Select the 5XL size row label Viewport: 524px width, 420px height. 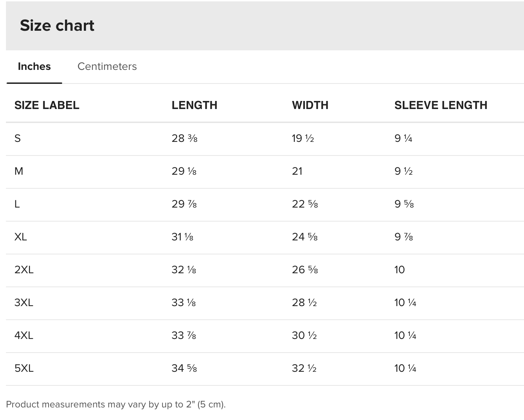pos(24,368)
